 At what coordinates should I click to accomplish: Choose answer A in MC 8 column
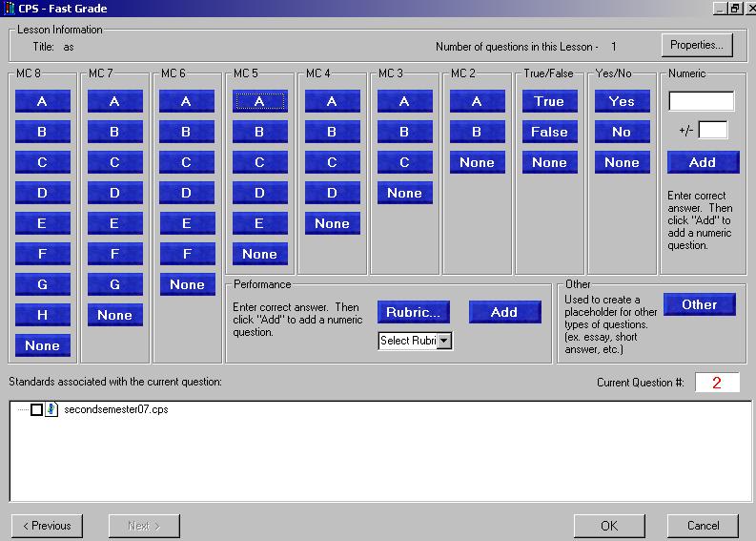click(43, 101)
